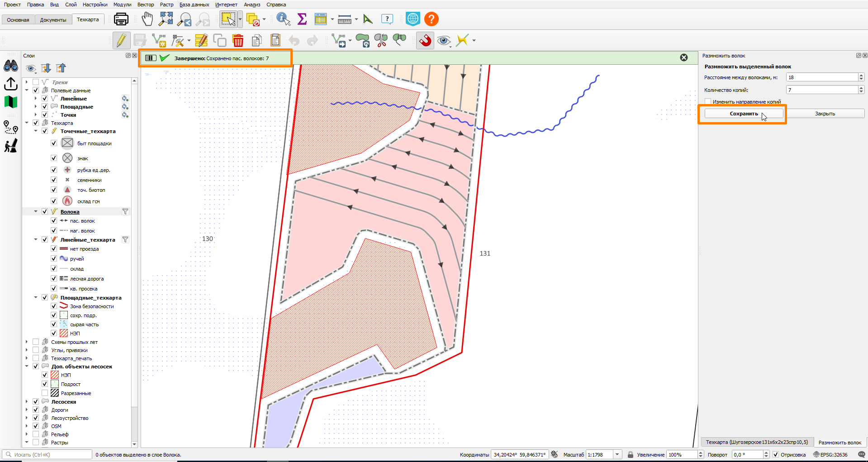Click the orange question mark help icon
This screenshot has width=868, height=462.
tap(432, 19)
